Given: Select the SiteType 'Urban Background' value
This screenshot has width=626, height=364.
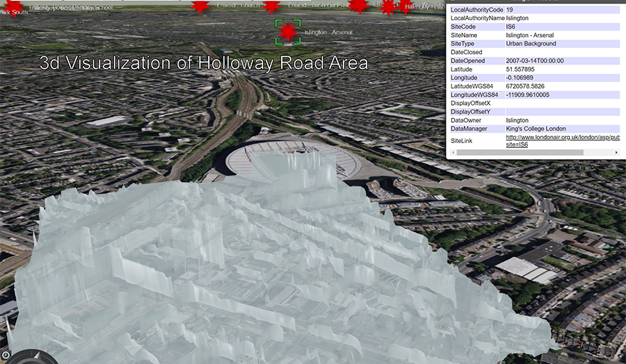Looking at the screenshot, I should pos(531,43).
